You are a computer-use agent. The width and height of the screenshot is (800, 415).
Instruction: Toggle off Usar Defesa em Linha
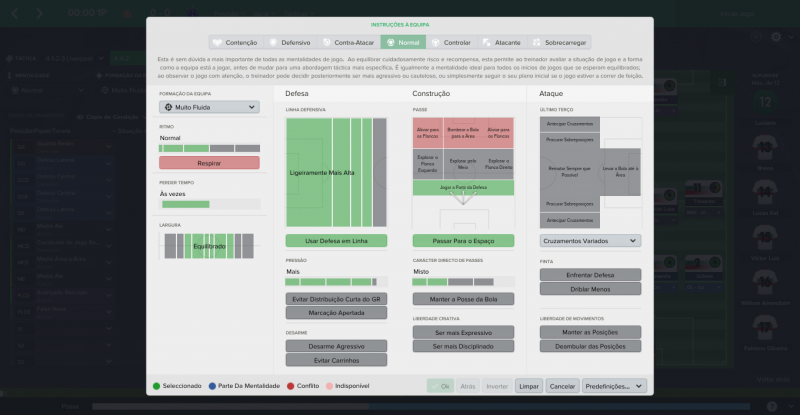[x=336, y=241]
